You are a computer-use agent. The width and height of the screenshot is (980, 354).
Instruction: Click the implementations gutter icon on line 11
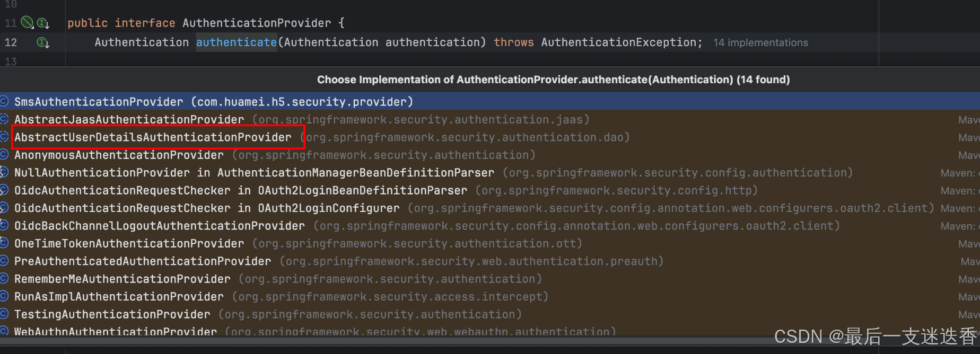click(43, 23)
